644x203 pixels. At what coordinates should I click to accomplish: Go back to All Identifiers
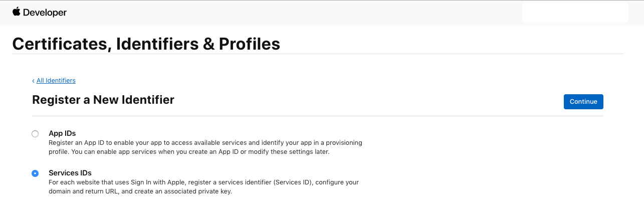(x=56, y=80)
